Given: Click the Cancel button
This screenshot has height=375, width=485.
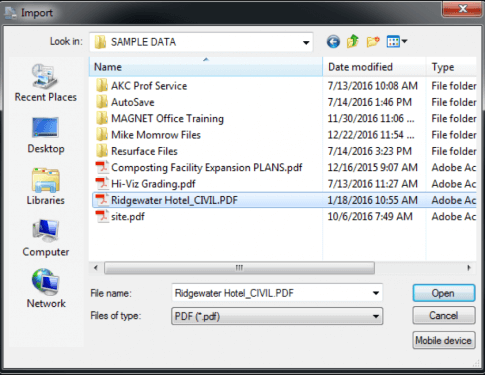Looking at the screenshot, I should 444,315.
